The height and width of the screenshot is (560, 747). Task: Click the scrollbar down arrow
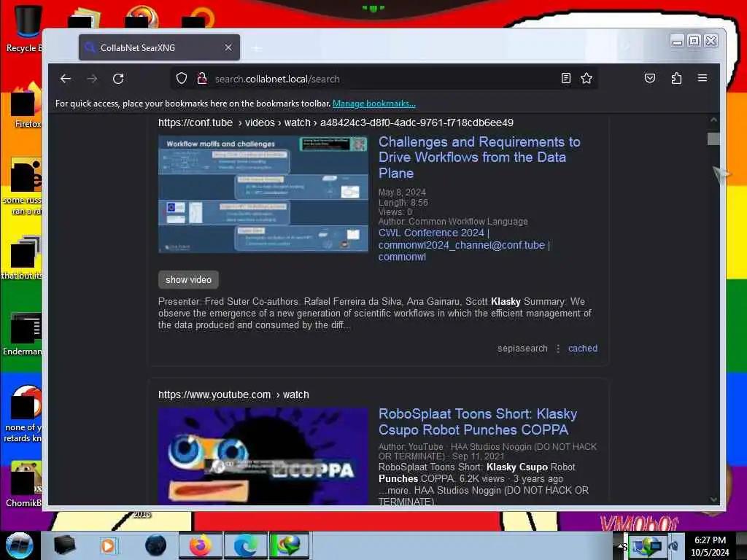713,499
